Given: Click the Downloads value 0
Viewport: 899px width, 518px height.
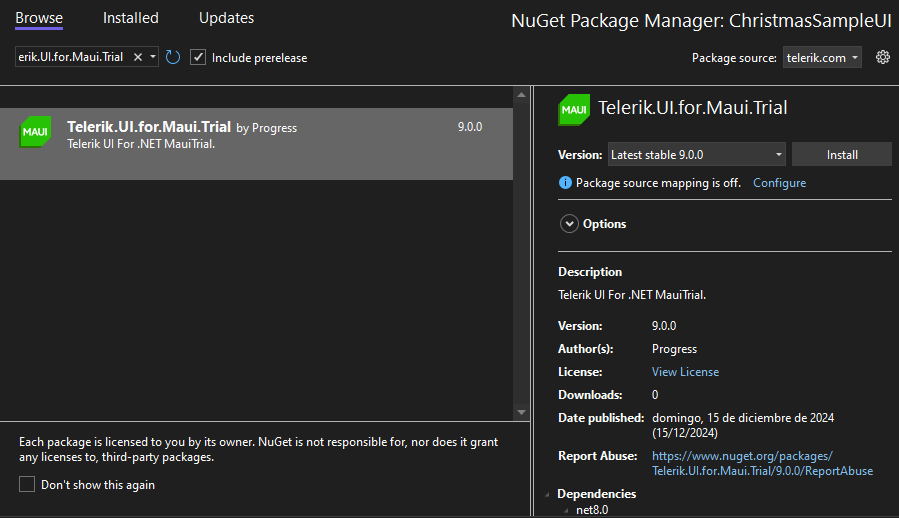Looking at the screenshot, I should point(655,395).
